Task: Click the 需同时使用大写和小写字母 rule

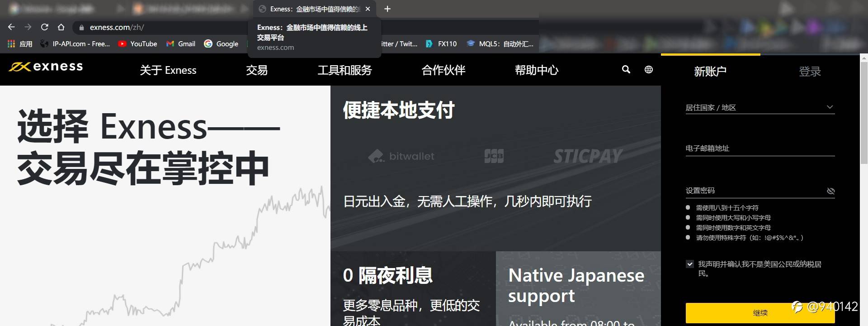Action: pyautogui.click(x=733, y=218)
